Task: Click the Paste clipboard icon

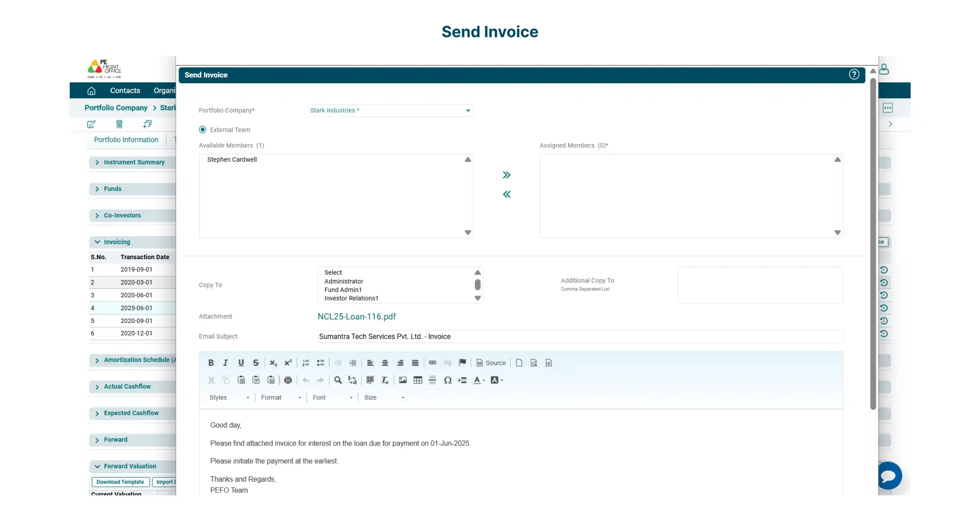Action: [x=241, y=380]
